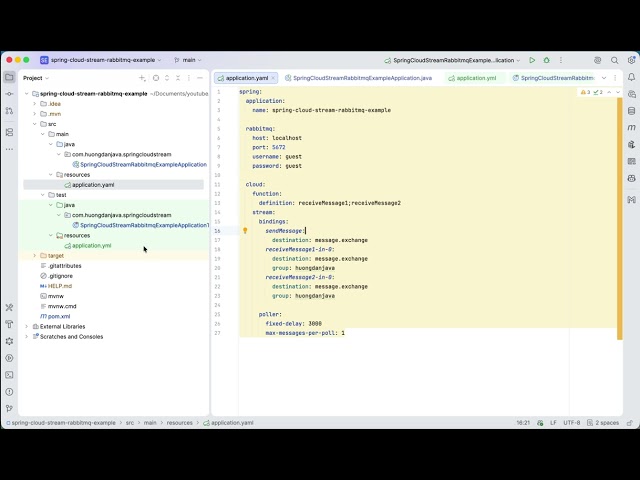Click the editor vertical scrollbar stripe
Image resolution: width=640 pixels, height=480 pixels.
tap(620, 218)
